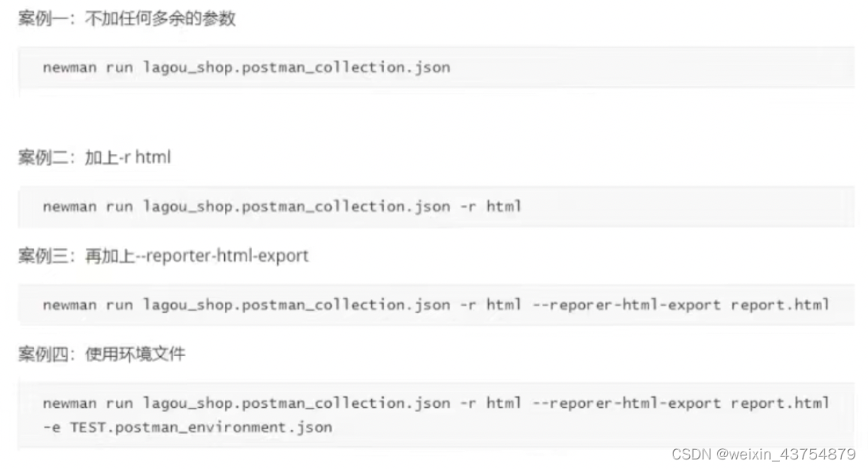Screen dimensions: 868x469
Task: Click the CSDN watermark text
Action: (692, 455)
